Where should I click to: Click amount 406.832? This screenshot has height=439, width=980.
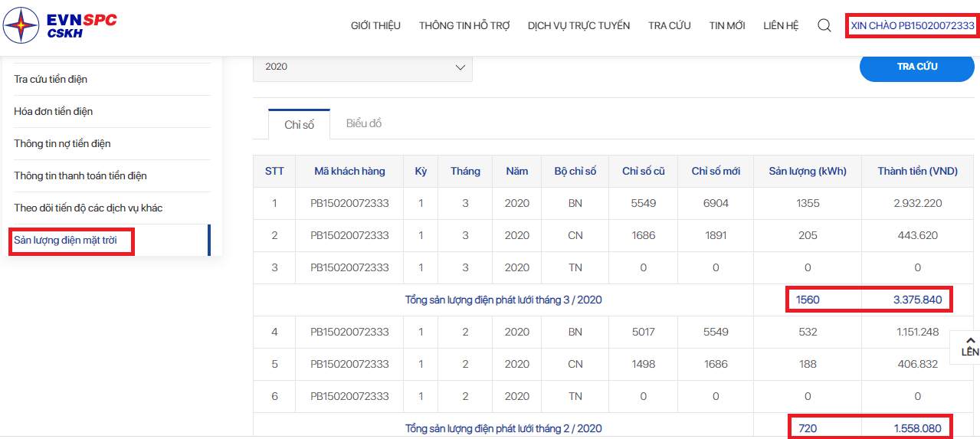pyautogui.click(x=918, y=364)
